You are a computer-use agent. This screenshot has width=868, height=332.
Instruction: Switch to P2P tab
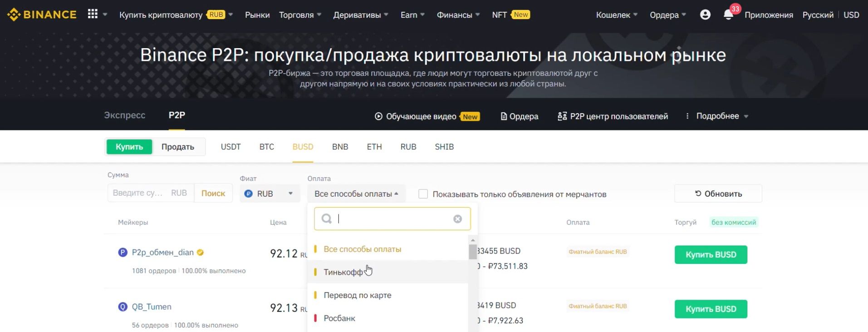pyautogui.click(x=177, y=115)
